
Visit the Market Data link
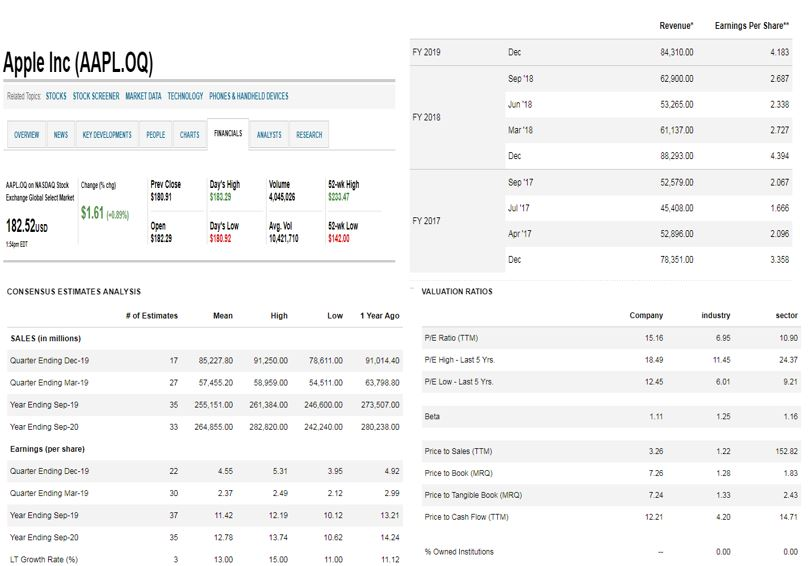[143, 96]
